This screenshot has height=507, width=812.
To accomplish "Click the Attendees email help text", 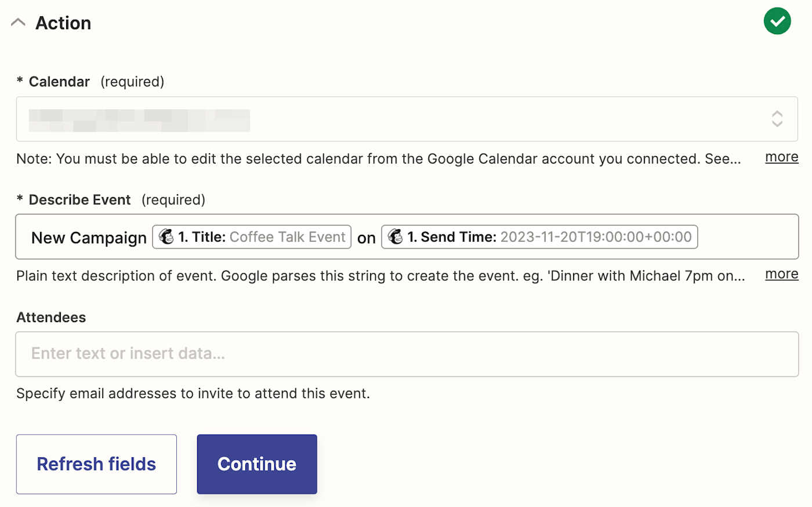I will point(193,393).
